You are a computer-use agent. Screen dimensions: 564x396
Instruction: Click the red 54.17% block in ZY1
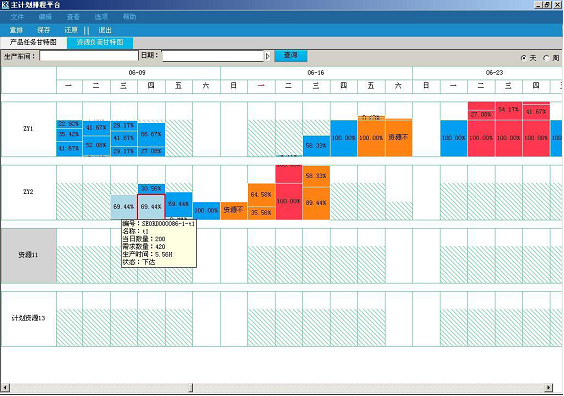coord(509,109)
